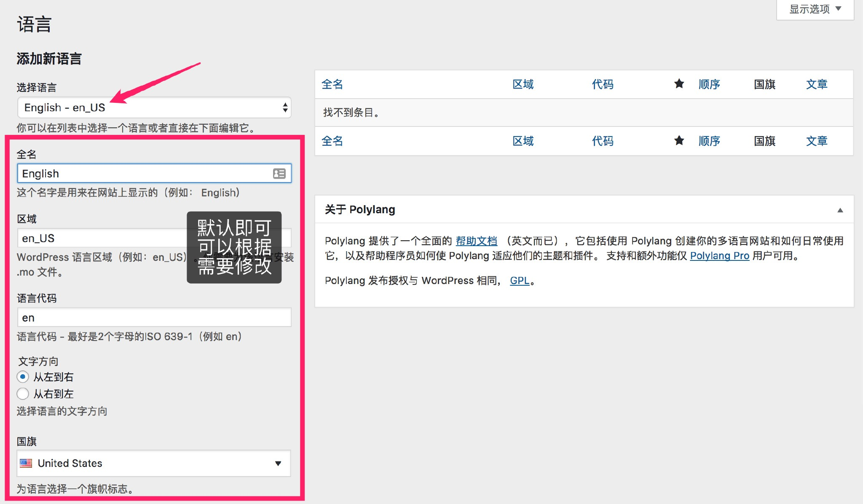The height and width of the screenshot is (504, 863).
Task: Click the United States flag icon
Action: tap(26, 464)
